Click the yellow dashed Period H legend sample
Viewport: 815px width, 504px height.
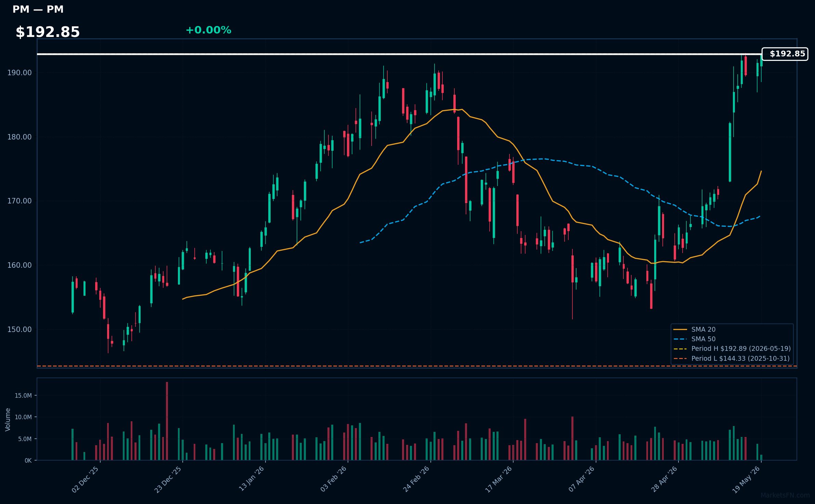click(x=680, y=349)
